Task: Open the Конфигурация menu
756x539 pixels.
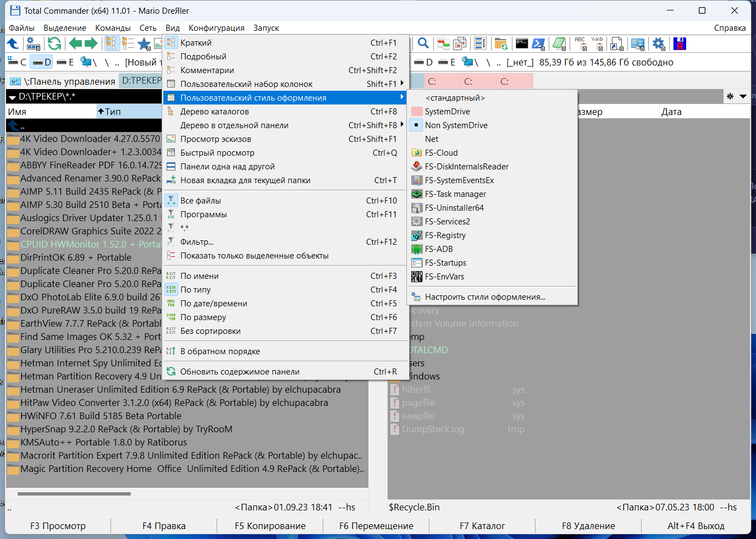Action: pos(217,28)
